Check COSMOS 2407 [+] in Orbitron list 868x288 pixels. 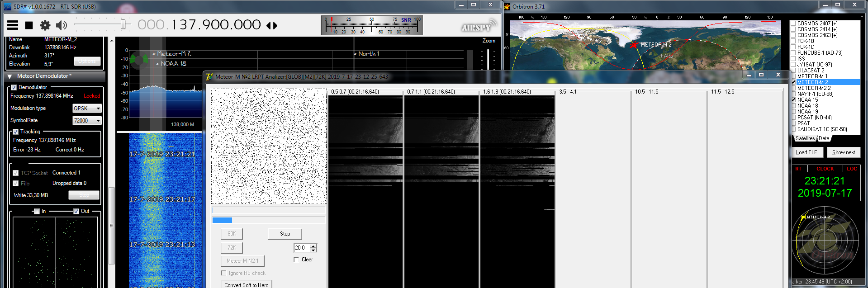(793, 24)
